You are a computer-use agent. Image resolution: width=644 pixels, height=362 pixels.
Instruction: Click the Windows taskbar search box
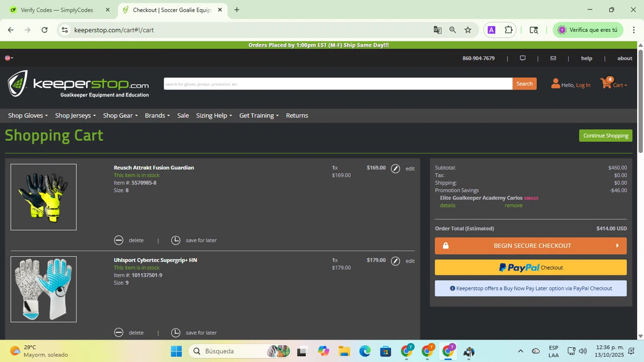[240, 351]
